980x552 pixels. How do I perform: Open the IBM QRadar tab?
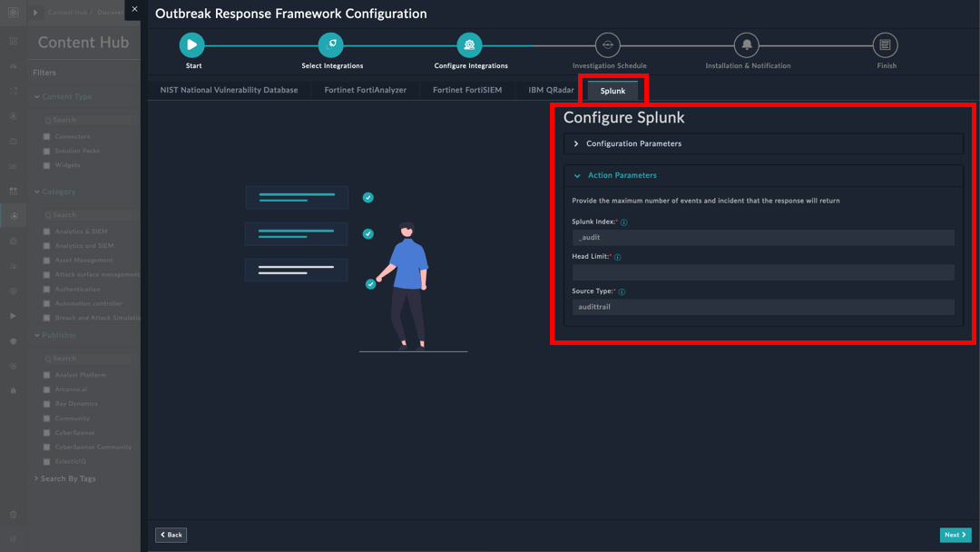[551, 91]
